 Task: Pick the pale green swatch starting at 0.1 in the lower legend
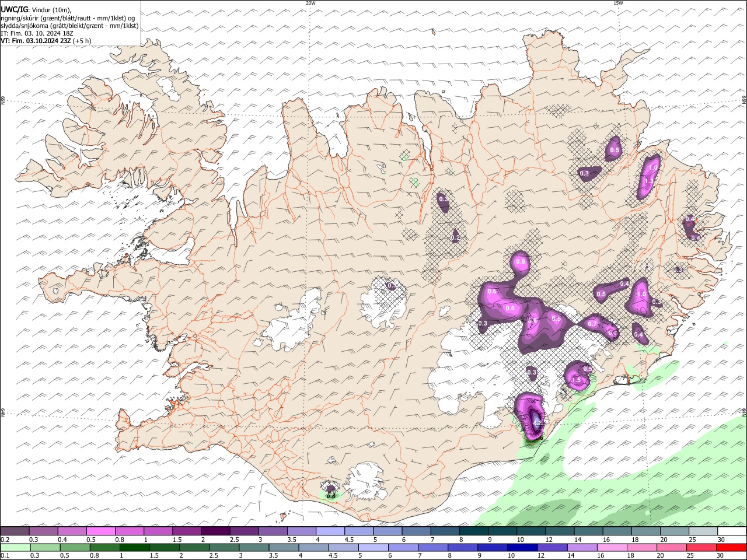pyautogui.click(x=15, y=548)
